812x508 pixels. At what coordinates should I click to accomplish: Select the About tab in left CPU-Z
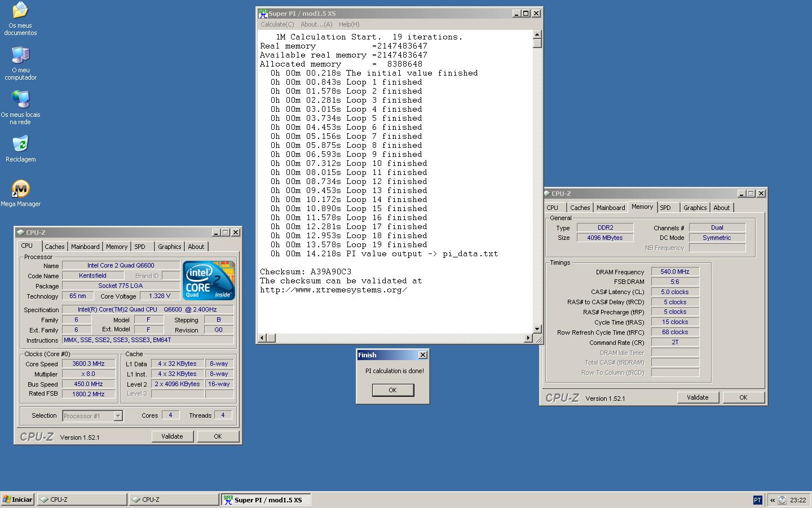196,247
